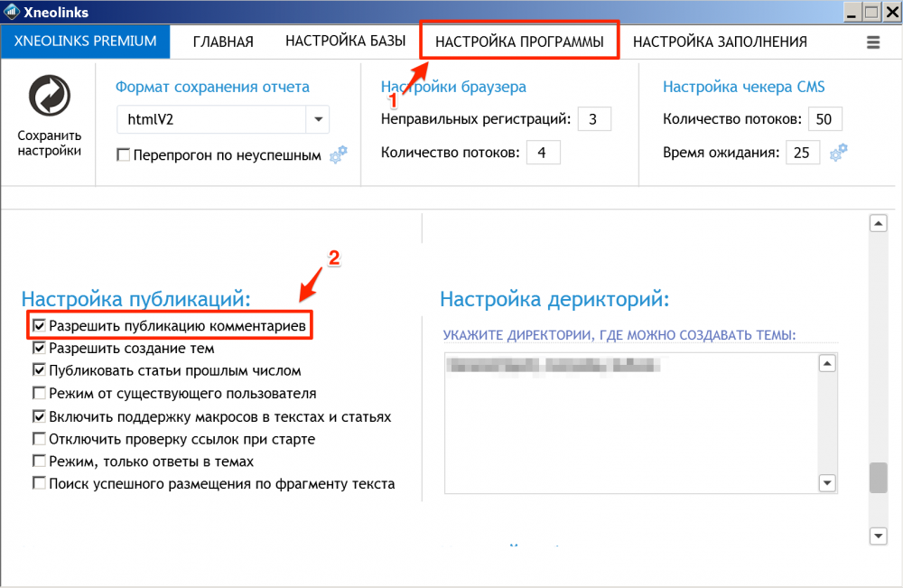Image resolution: width=903 pixels, height=588 pixels.
Task: Click the XNEOLINKS PREMIUM tab
Action: click(85, 41)
